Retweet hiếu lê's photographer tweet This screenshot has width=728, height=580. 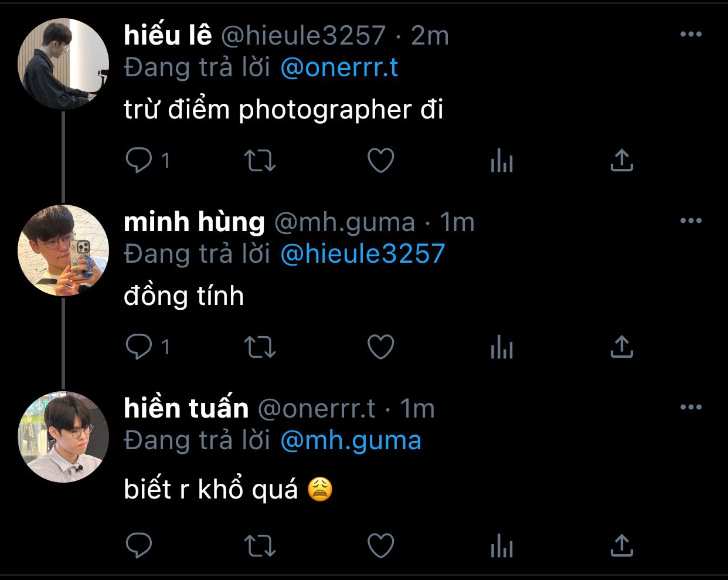click(x=259, y=160)
